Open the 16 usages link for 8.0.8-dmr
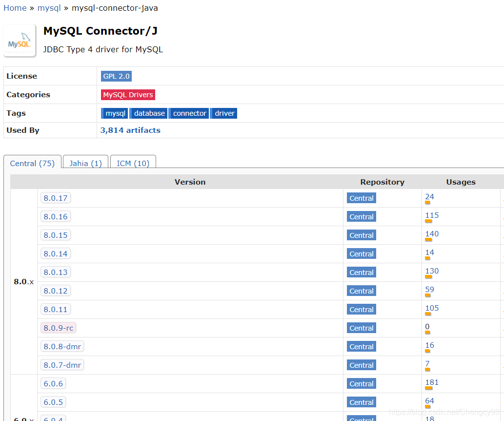The image size is (504, 421). 429,345
